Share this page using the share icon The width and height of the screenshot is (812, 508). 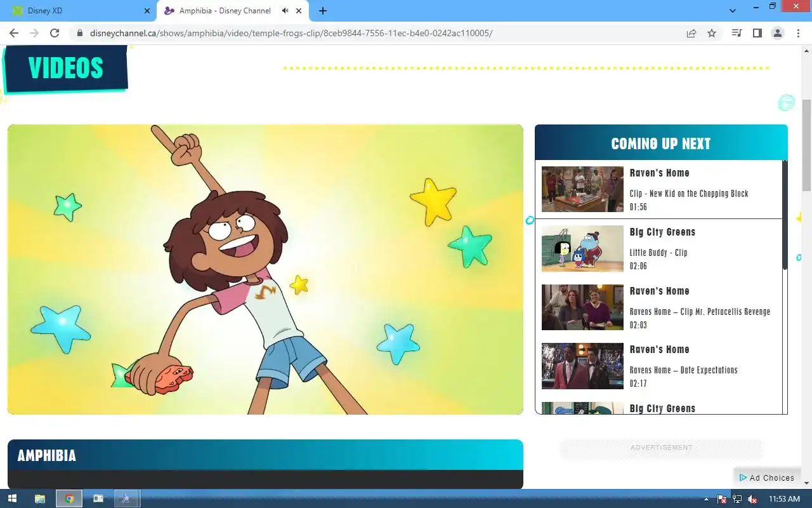[x=691, y=33]
